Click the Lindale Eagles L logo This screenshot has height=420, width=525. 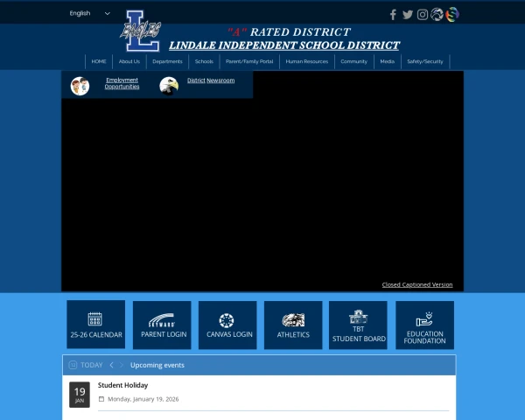[x=141, y=31]
